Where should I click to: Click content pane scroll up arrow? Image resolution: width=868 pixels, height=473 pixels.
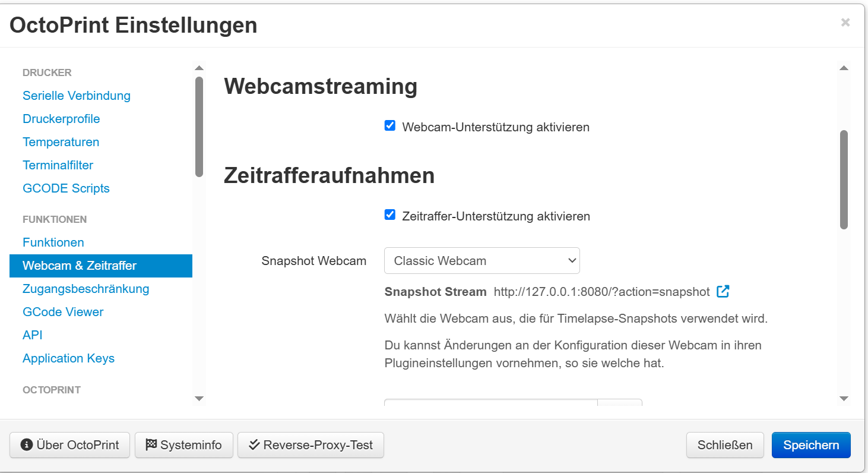tap(844, 68)
